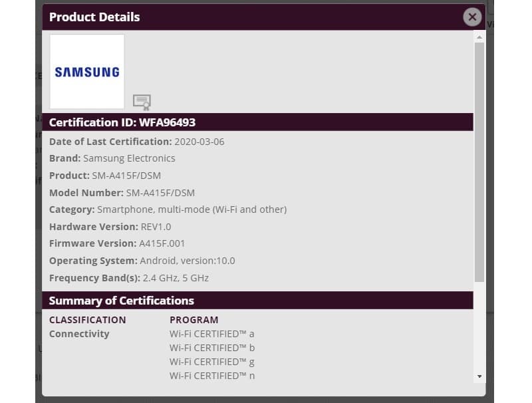Click the scrollbar down arrow
This screenshot has height=403, width=532.
pos(479,376)
